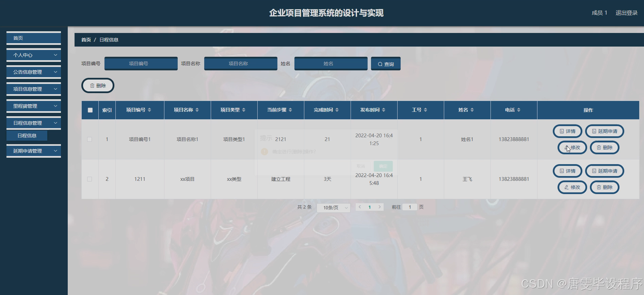Collapse 日程信息管理 sidebar menu

coord(34,123)
